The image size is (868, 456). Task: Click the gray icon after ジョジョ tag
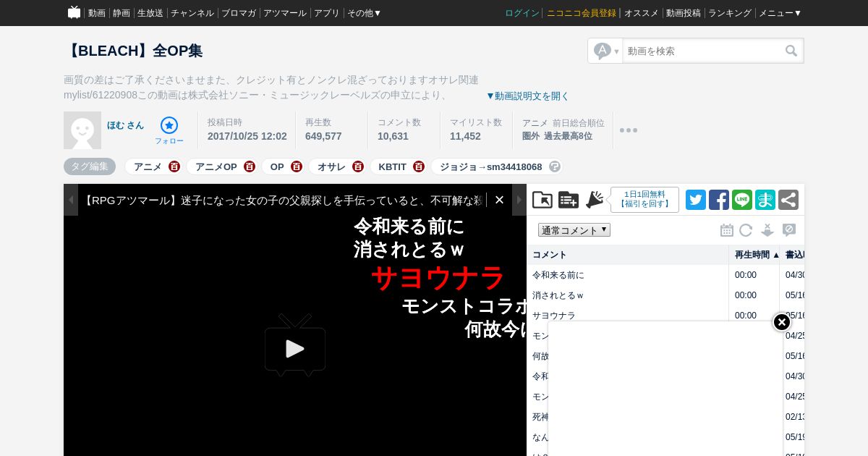coord(555,166)
